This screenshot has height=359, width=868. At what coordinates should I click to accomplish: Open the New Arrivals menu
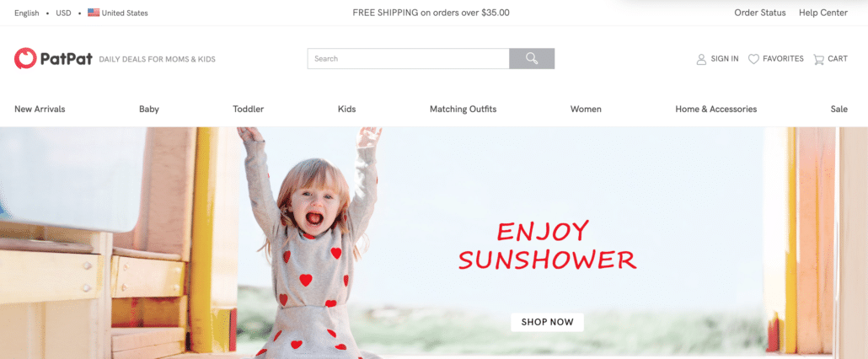[40, 109]
